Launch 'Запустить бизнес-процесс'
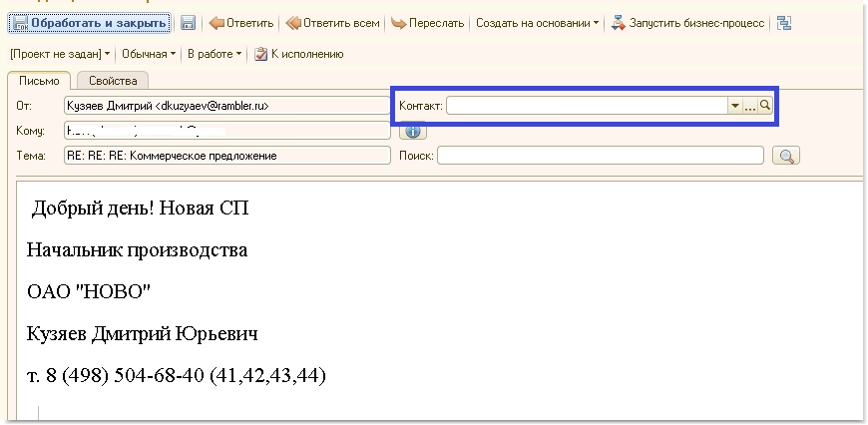Image resolution: width=868 pixels, height=425 pixels. (687, 23)
